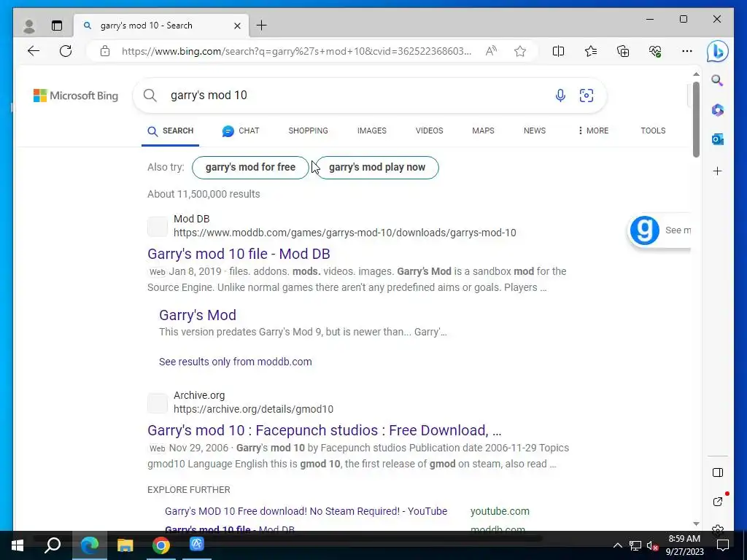
Task: Try suggestion garry's mod for free
Action: [x=250, y=168]
